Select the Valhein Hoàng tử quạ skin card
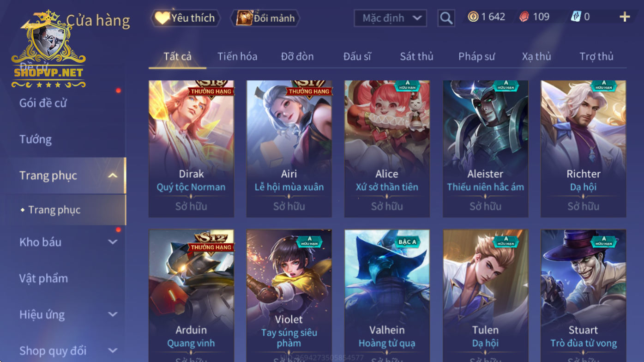644x362 pixels. [387, 296]
